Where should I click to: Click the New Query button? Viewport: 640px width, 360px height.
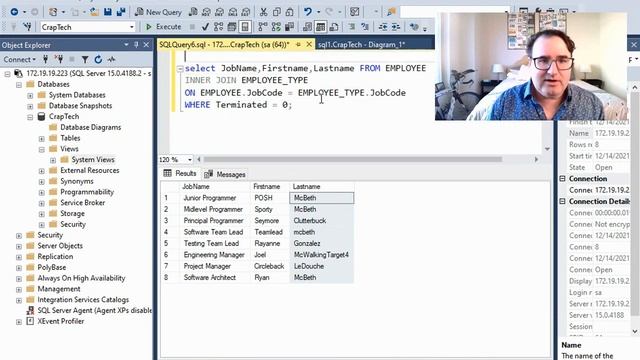158,12
